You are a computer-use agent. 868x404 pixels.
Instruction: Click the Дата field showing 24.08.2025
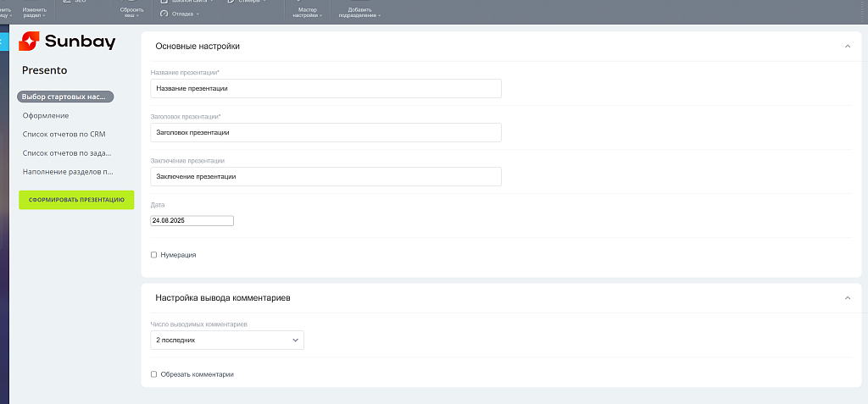[192, 221]
